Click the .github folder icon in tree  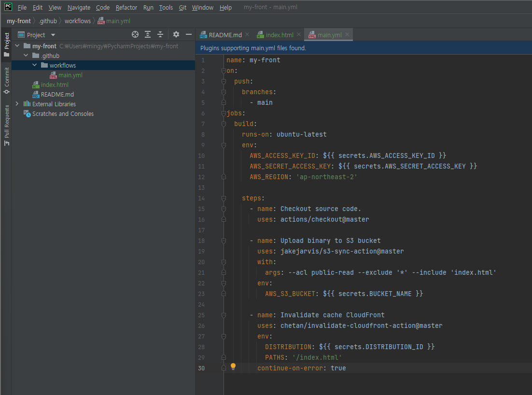[36, 56]
